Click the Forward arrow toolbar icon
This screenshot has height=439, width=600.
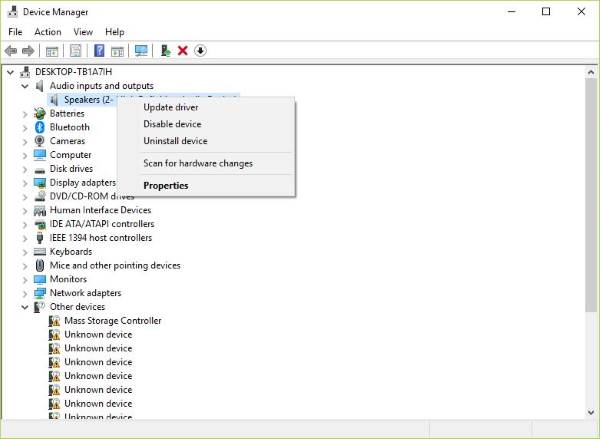tap(28, 51)
